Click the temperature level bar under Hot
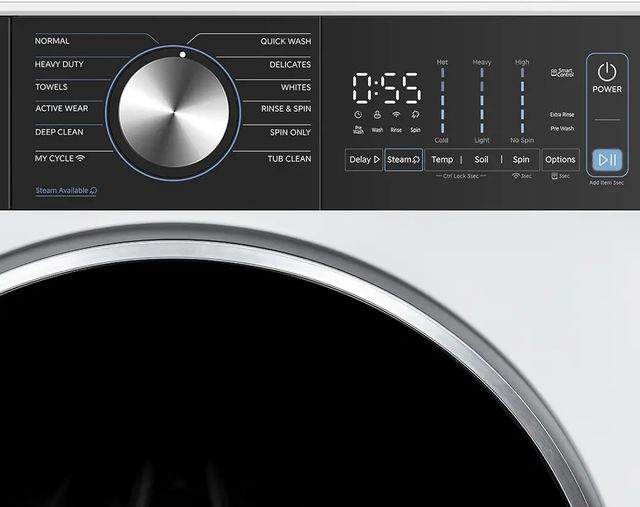This screenshot has width=640, height=507. coord(442,100)
